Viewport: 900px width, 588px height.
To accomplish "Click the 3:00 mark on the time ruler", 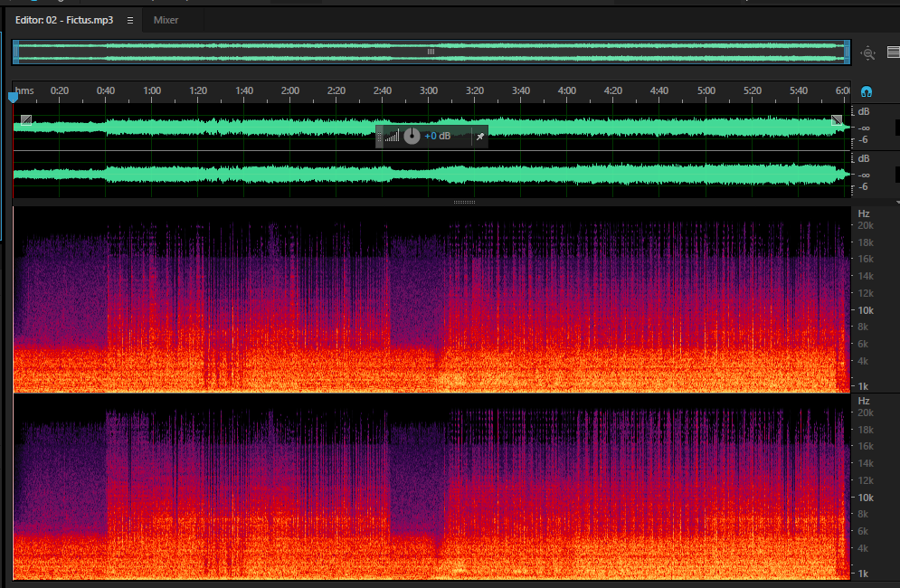I will tap(429, 90).
